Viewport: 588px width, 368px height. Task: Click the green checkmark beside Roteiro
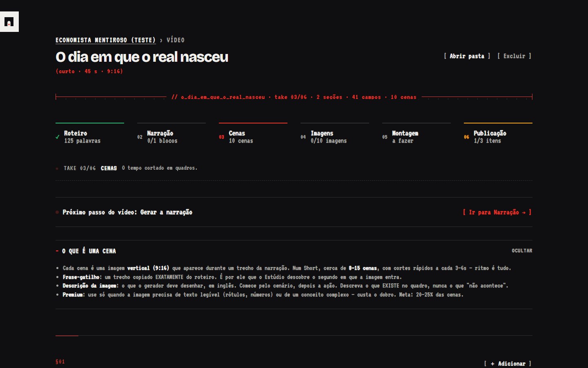58,137
